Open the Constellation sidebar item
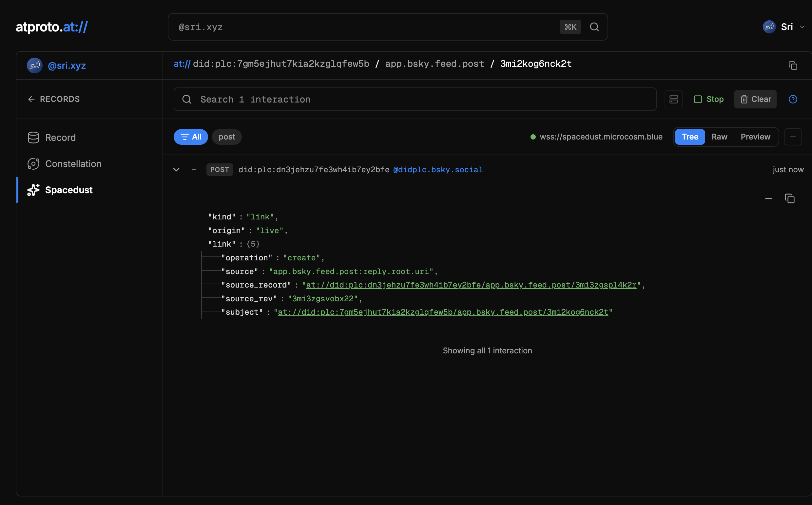Viewport: 812px width, 505px height. click(73, 164)
